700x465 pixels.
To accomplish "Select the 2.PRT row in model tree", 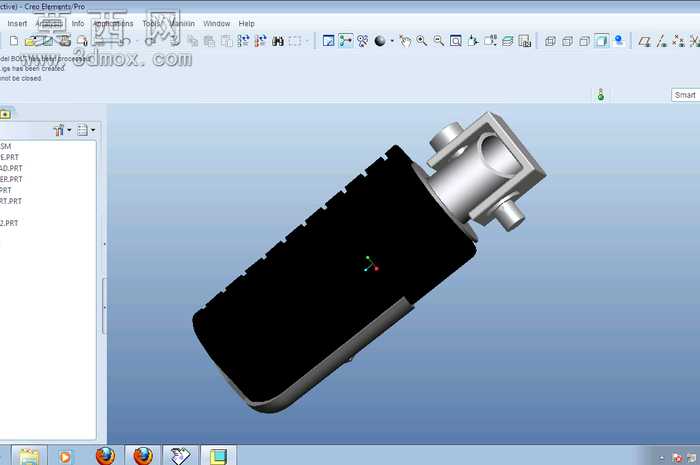I will [x=9, y=223].
